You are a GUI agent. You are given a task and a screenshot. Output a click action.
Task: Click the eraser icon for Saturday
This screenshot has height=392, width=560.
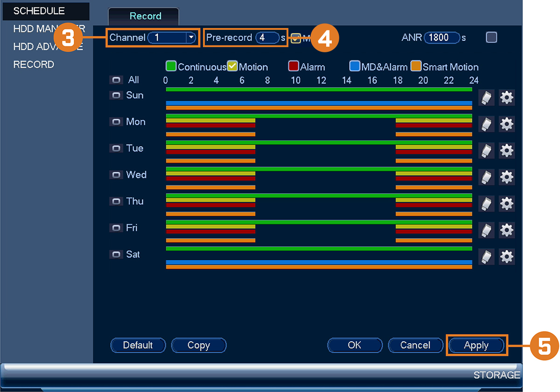coord(486,257)
